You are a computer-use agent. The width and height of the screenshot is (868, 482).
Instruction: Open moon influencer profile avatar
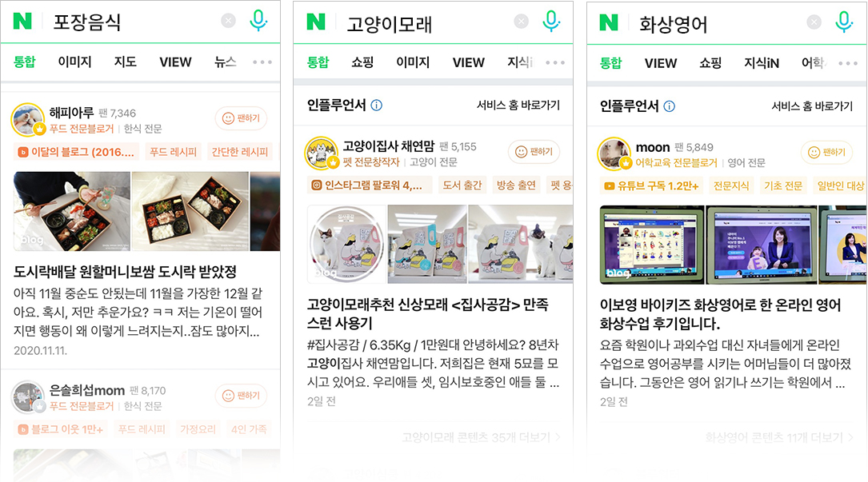pyautogui.click(x=614, y=153)
